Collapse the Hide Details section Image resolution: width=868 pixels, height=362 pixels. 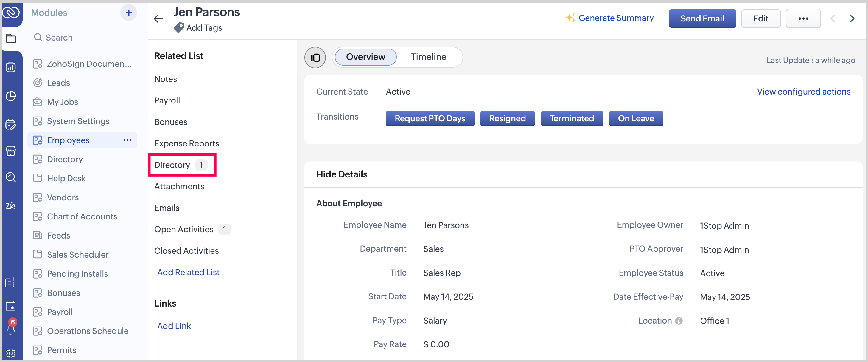(x=342, y=174)
